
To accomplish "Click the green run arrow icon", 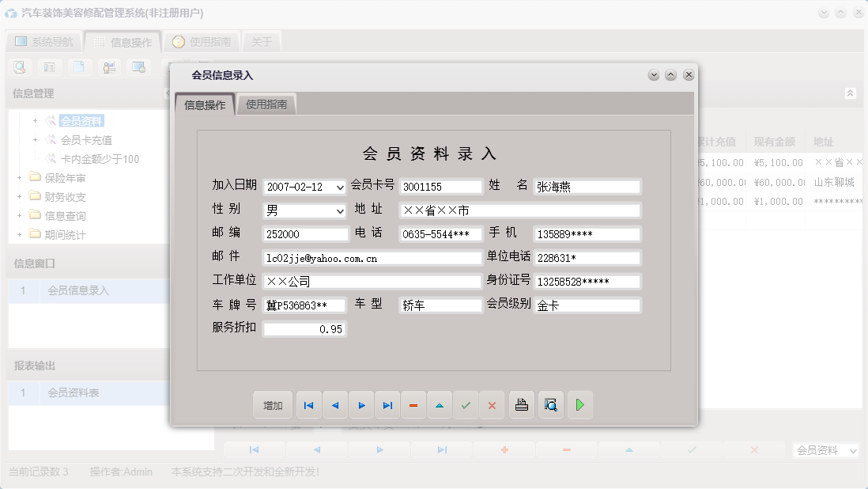I will click(x=579, y=405).
